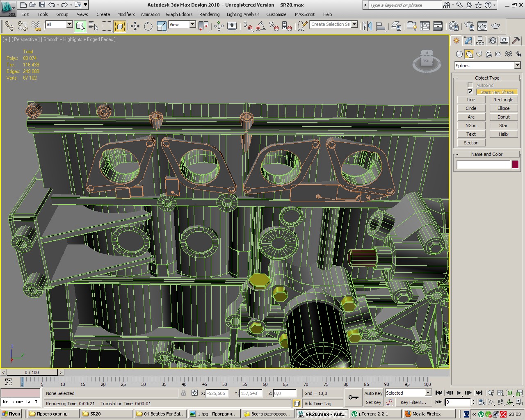Switch to the Utilities panel tab
This screenshot has height=420, width=525.
(516, 41)
